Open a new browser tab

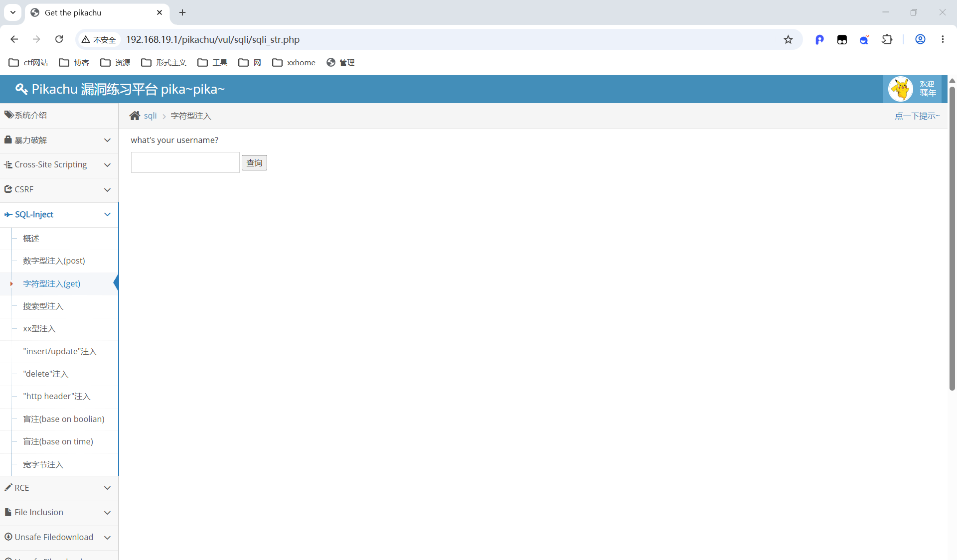point(182,12)
